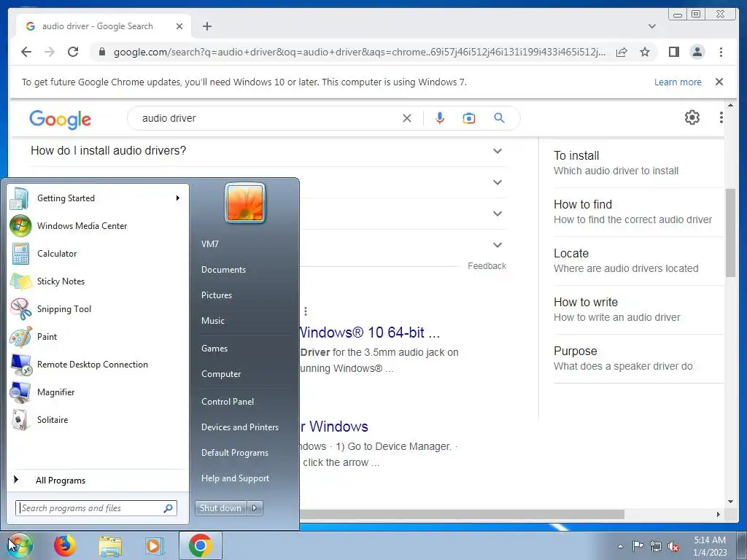Open a new Chrome tab
The width and height of the screenshot is (747, 560).
point(206,26)
